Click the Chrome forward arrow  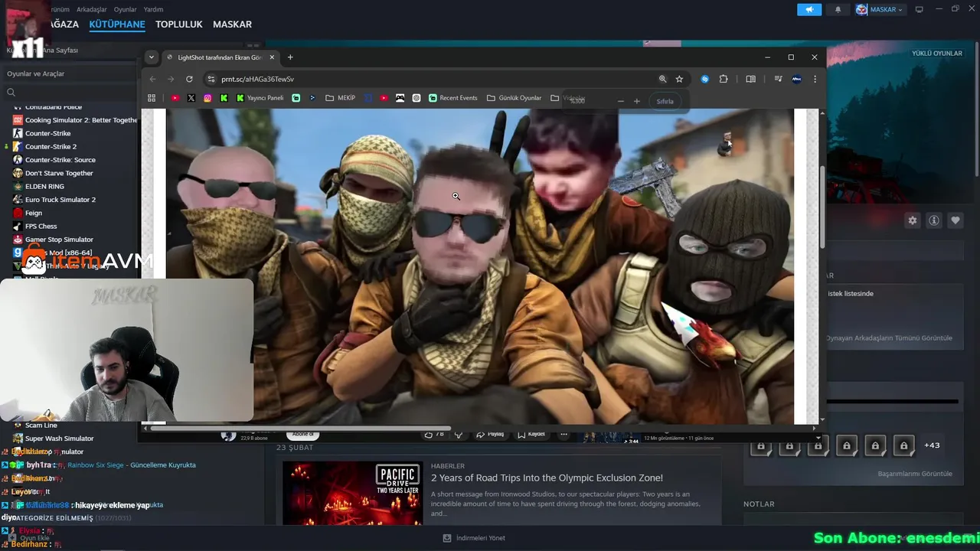[170, 79]
